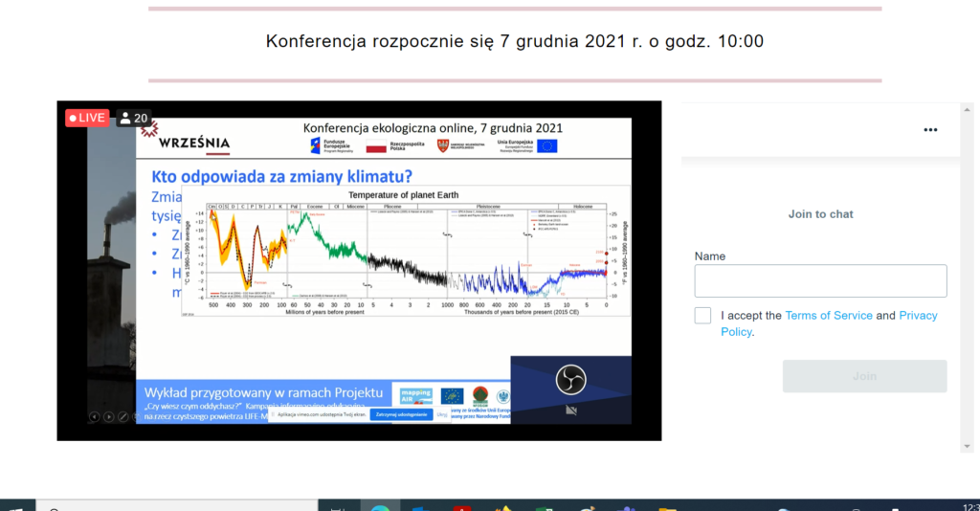Click the previous slide arrow icon
This screenshot has width=980, height=511.
95,416
